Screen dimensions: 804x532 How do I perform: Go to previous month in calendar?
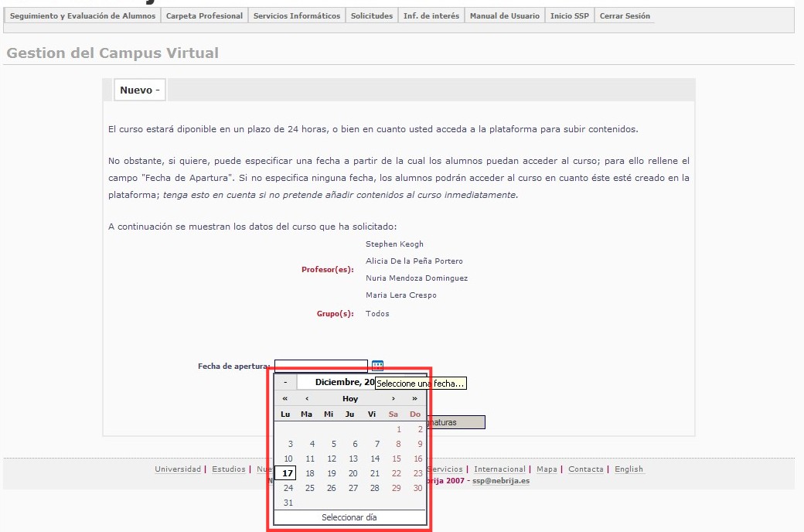307,399
